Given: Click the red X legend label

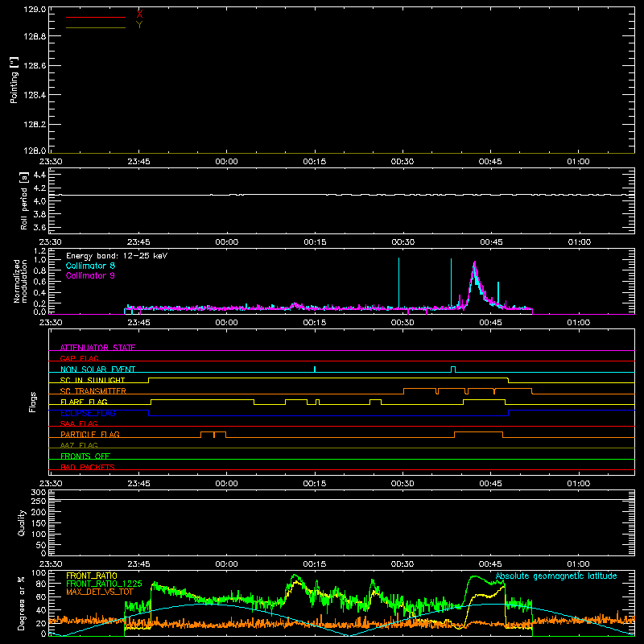Looking at the screenshot, I should click(x=139, y=14).
